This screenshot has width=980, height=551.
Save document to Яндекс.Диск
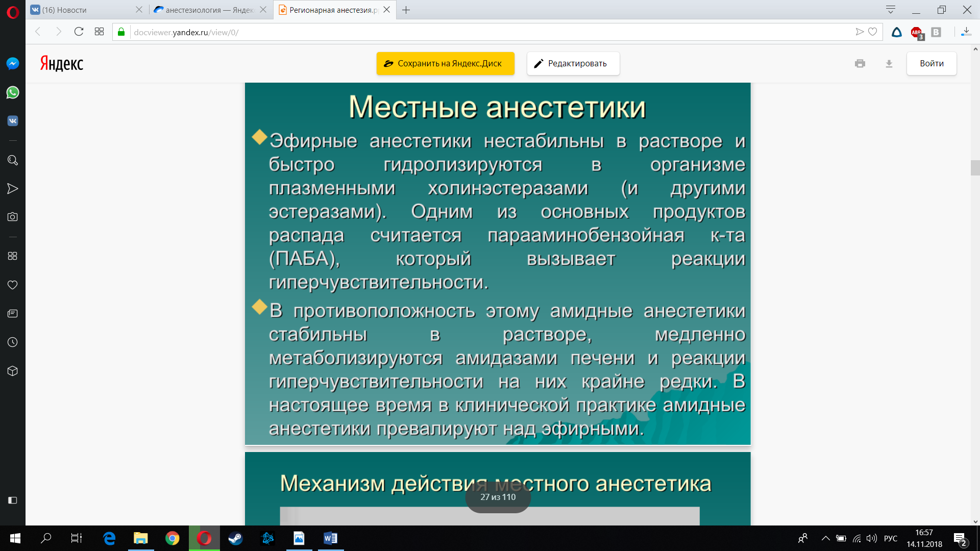[445, 63]
